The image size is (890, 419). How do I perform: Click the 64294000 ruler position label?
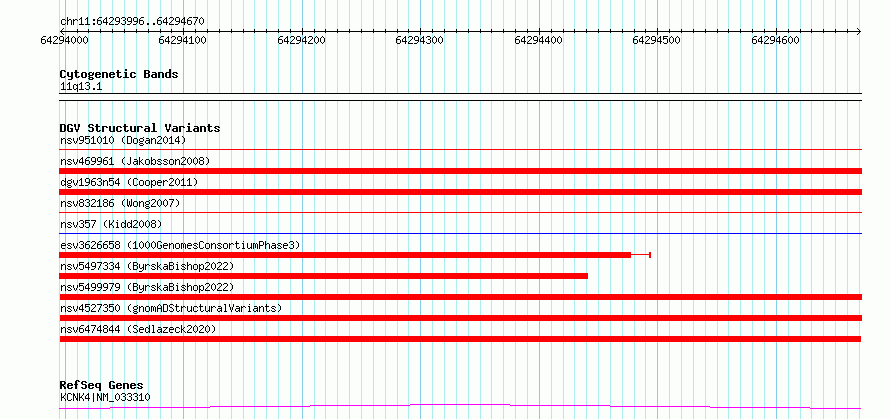click(x=65, y=40)
